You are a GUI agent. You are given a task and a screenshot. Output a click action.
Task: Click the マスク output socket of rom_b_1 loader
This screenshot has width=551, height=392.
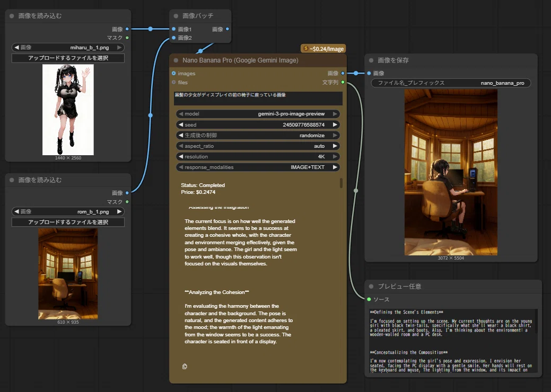tap(127, 202)
